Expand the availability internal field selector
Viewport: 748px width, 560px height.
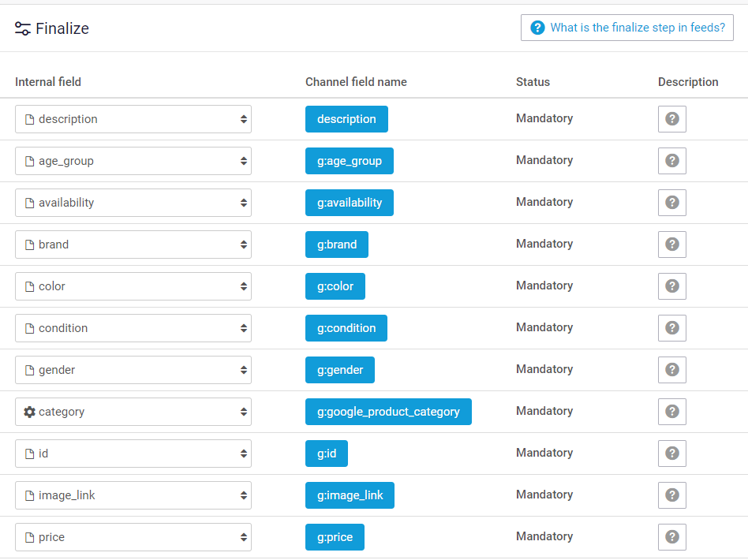pyautogui.click(x=133, y=203)
